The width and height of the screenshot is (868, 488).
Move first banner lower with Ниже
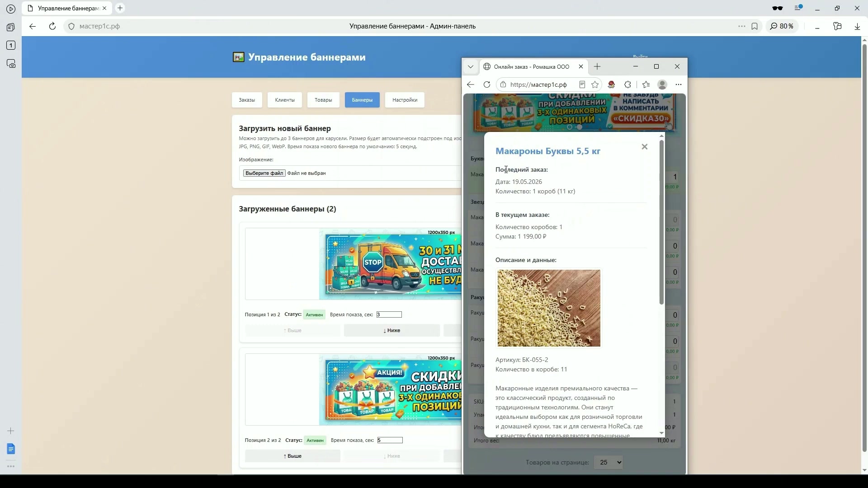click(x=392, y=330)
